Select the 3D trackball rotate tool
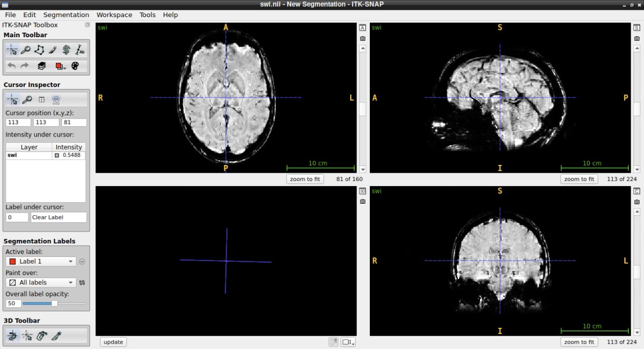 tap(12, 336)
